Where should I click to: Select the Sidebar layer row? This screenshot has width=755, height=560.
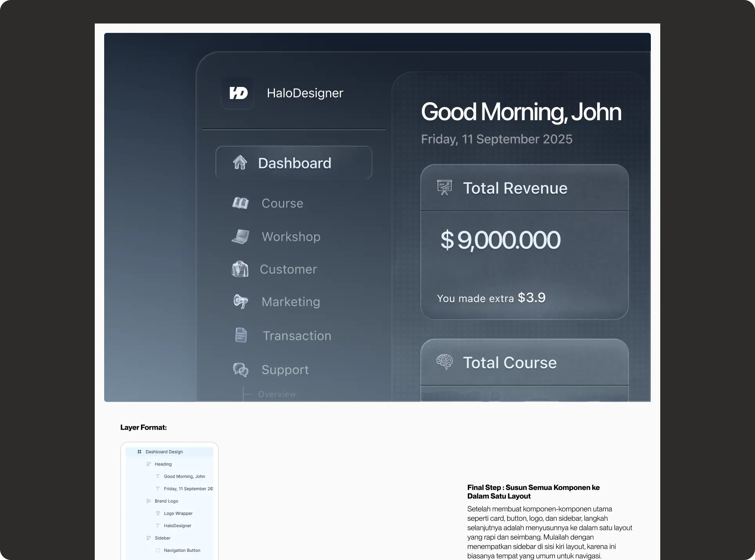170,538
